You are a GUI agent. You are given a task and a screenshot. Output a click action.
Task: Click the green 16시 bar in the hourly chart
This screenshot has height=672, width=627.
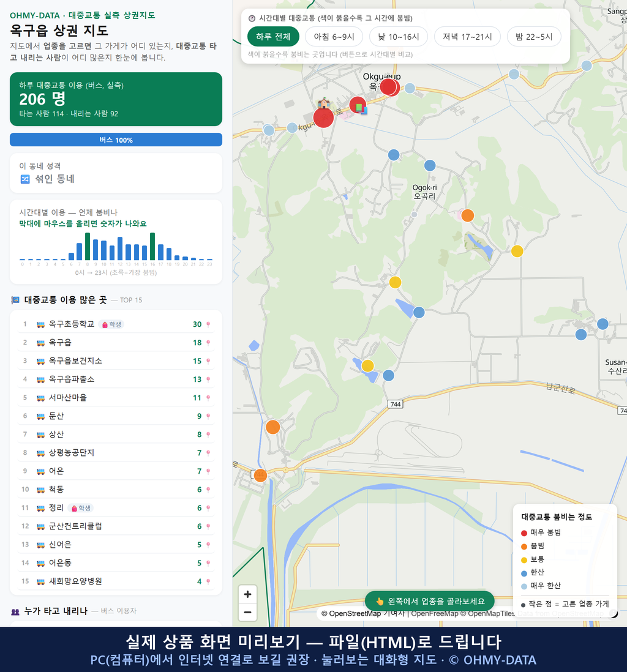point(152,247)
